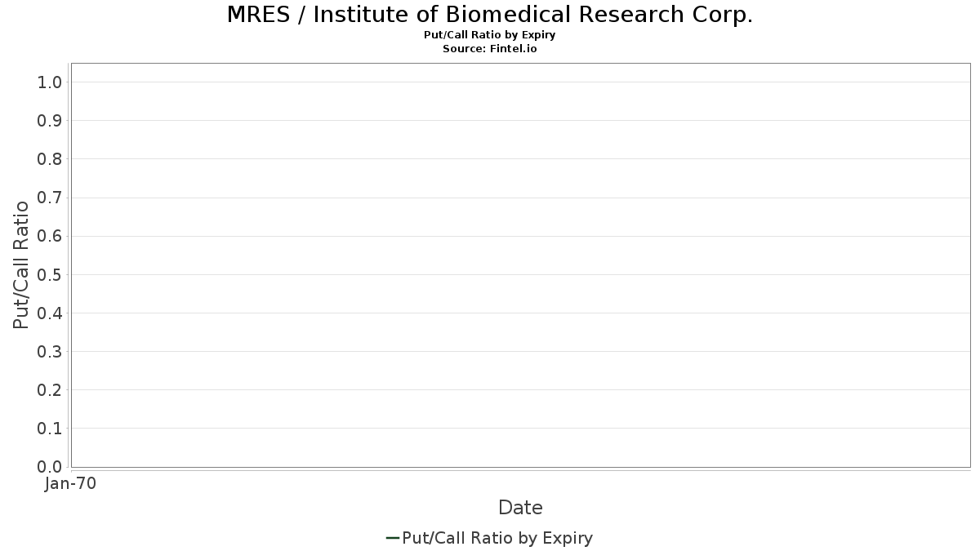Click the 0.5 y-axis tick label

pyautogui.click(x=50, y=274)
